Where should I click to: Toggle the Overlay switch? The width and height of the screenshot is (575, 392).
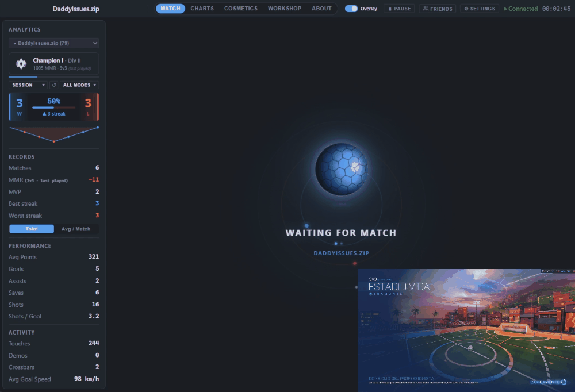click(351, 9)
